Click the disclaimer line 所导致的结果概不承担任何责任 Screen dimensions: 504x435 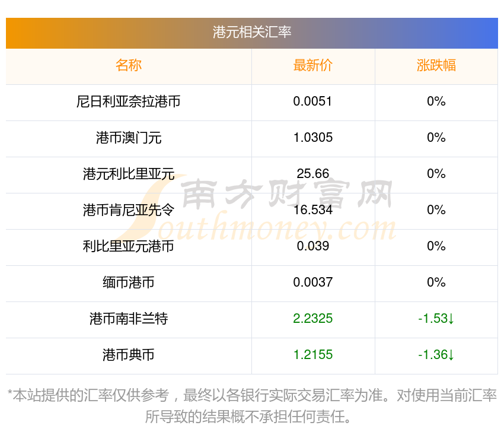pyautogui.click(x=247, y=417)
